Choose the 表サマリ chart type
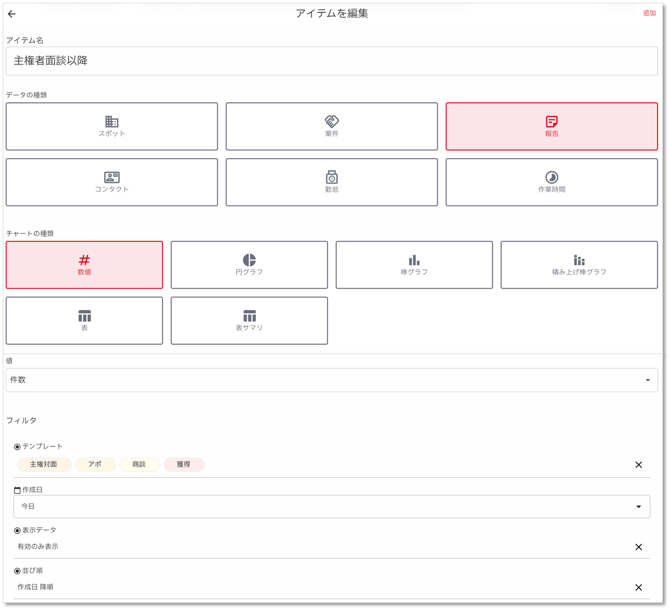This screenshot has width=670, height=610. (249, 321)
